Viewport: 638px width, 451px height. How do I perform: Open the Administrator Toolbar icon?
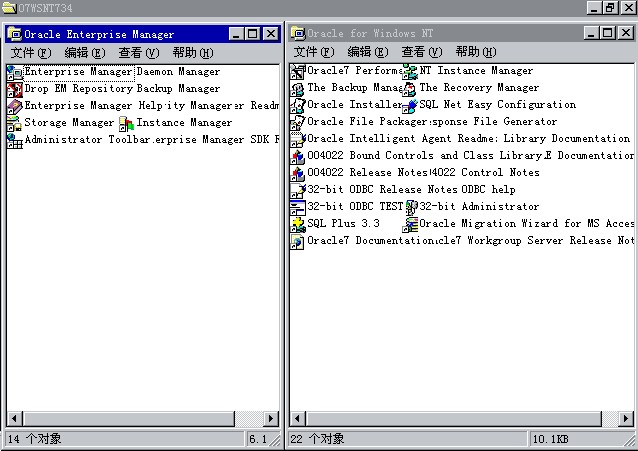coord(15,140)
